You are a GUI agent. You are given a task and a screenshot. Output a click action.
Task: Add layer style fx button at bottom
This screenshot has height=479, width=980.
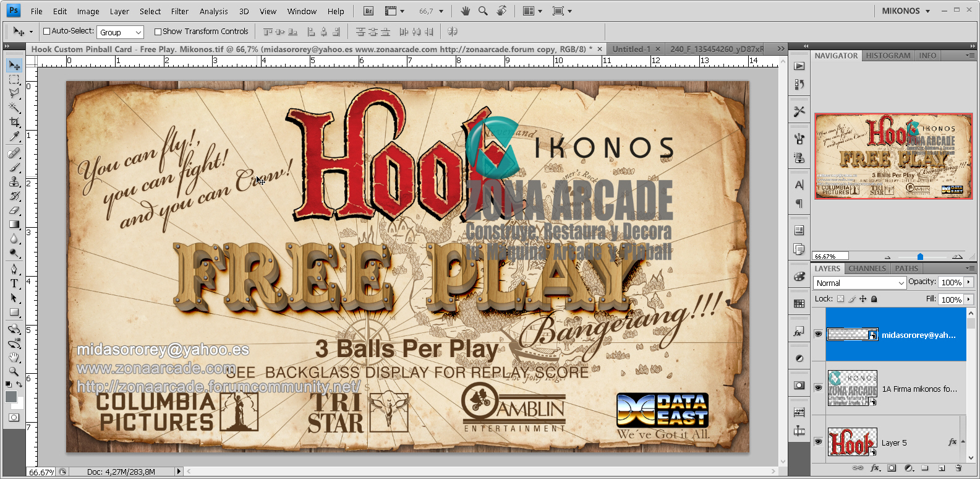(x=875, y=468)
